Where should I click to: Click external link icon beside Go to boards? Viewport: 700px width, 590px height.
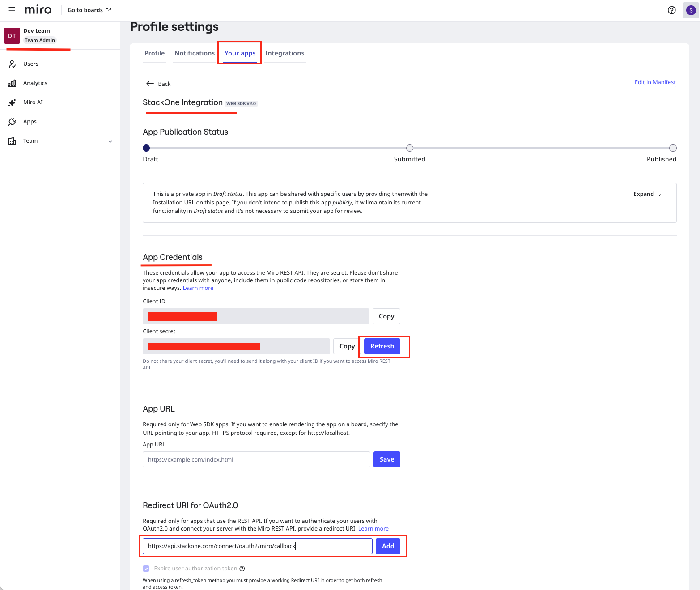(108, 10)
